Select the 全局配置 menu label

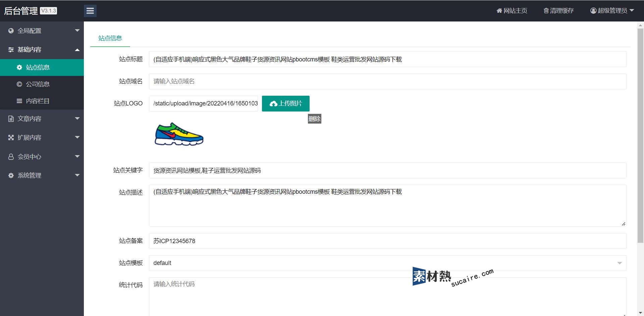(x=30, y=31)
